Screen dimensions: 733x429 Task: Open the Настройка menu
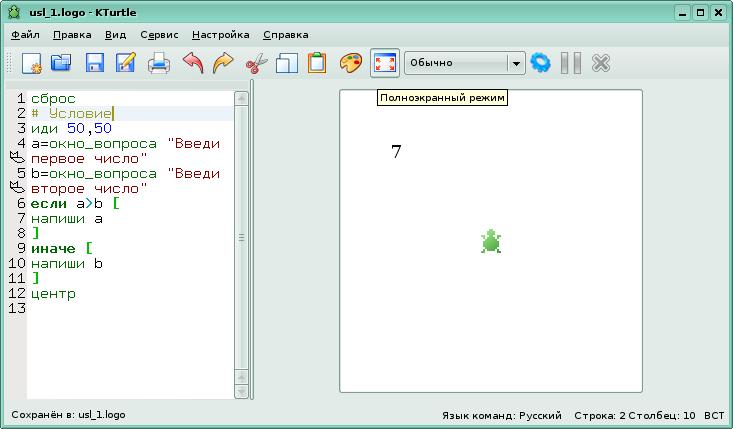click(220, 34)
